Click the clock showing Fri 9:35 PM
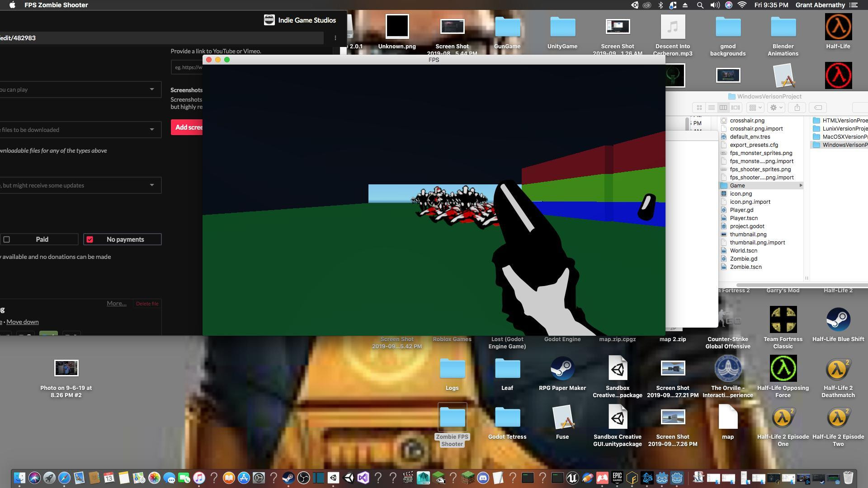 (771, 5)
